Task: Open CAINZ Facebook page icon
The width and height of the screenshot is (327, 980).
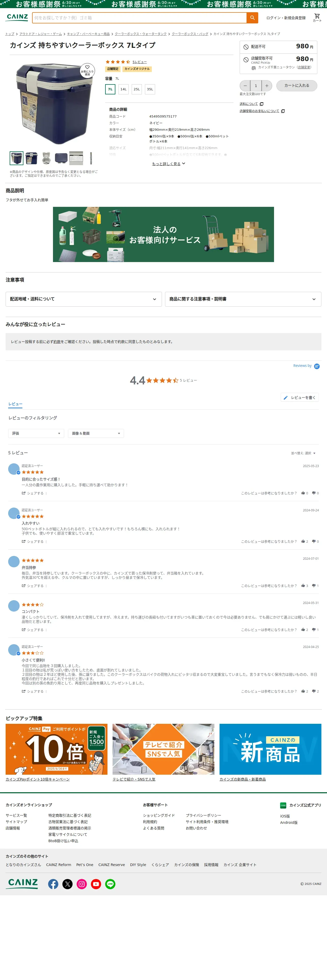Action: pos(53,884)
